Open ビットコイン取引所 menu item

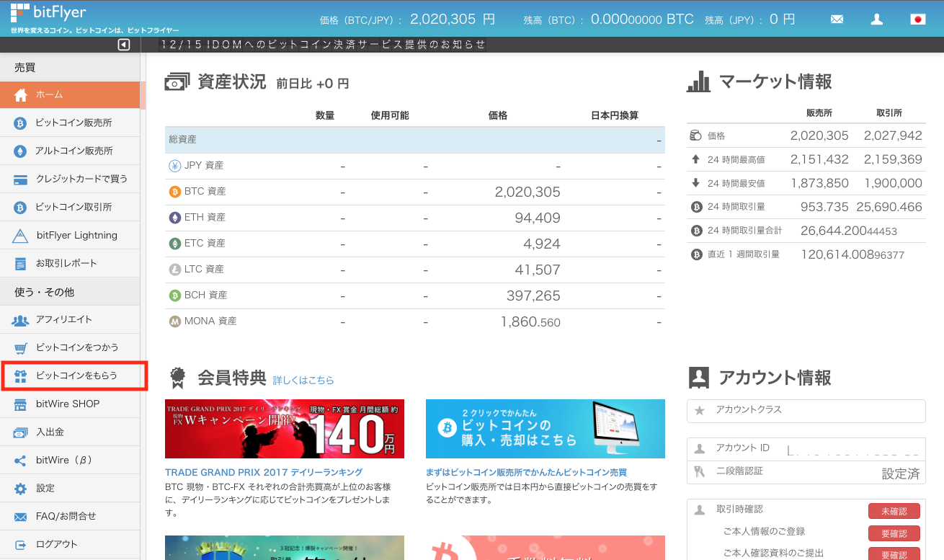coord(70,208)
